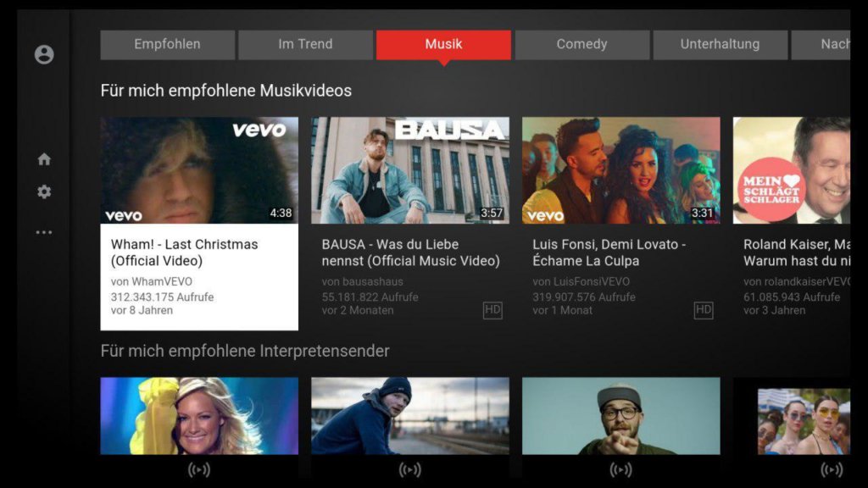Open Settings via the gear icon

[x=43, y=190]
